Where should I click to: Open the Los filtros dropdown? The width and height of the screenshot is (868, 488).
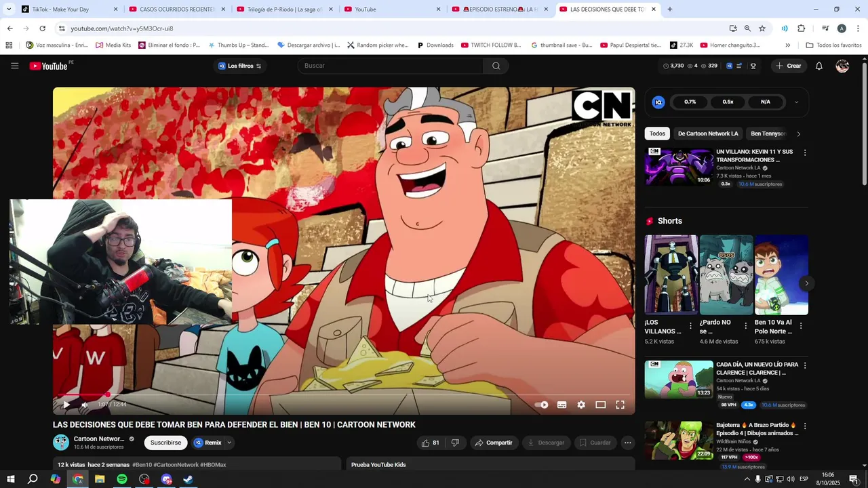pos(240,66)
